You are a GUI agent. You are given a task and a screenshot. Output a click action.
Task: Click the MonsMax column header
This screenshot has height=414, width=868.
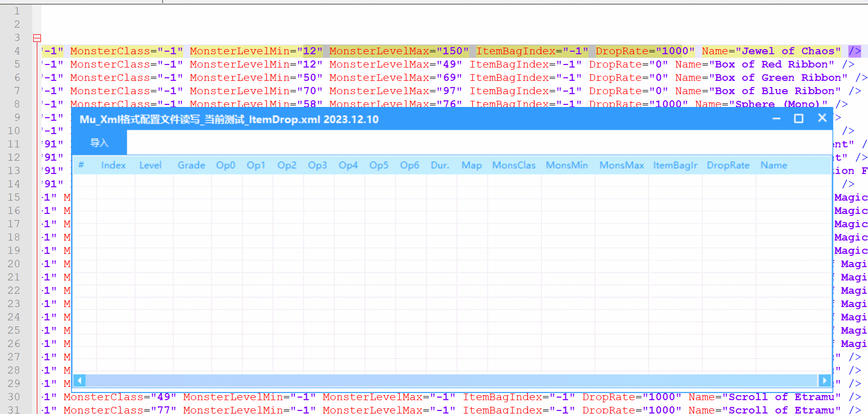click(x=622, y=165)
